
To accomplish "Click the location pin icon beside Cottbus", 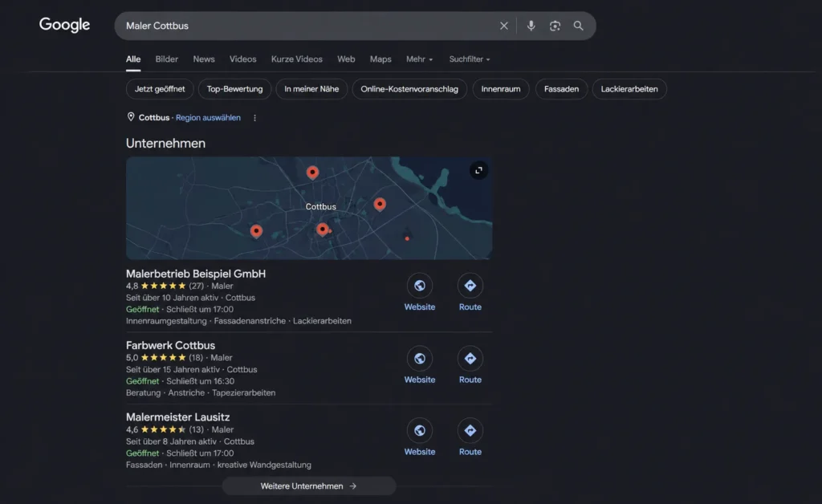I will click(x=131, y=117).
